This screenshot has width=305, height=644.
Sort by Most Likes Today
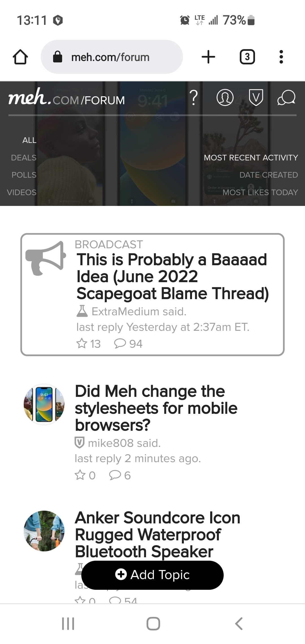260,192
